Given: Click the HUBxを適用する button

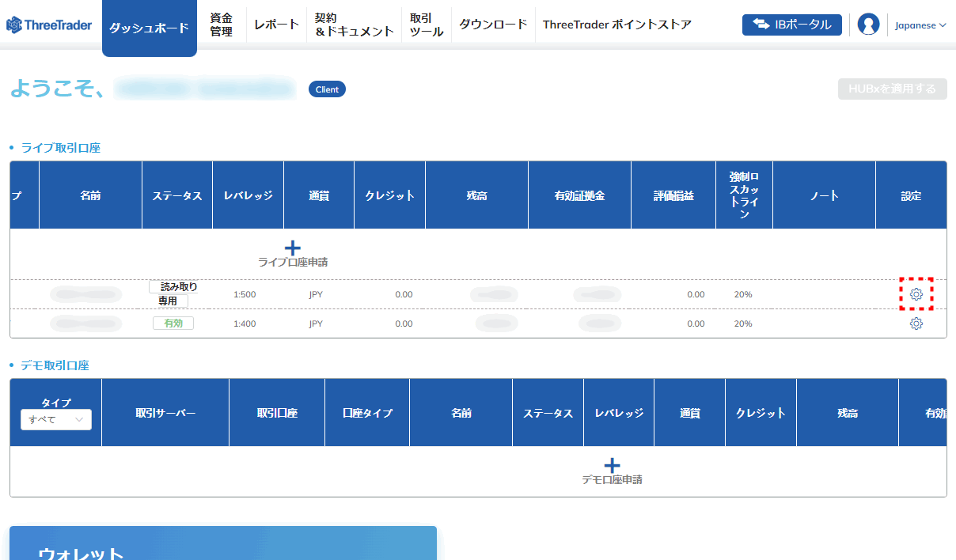Looking at the screenshot, I should tap(893, 89).
